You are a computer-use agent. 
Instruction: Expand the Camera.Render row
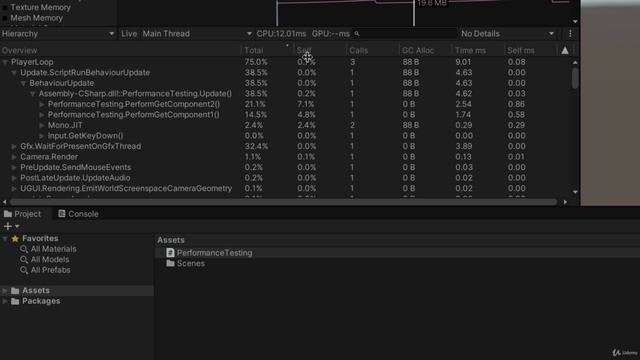click(14, 157)
